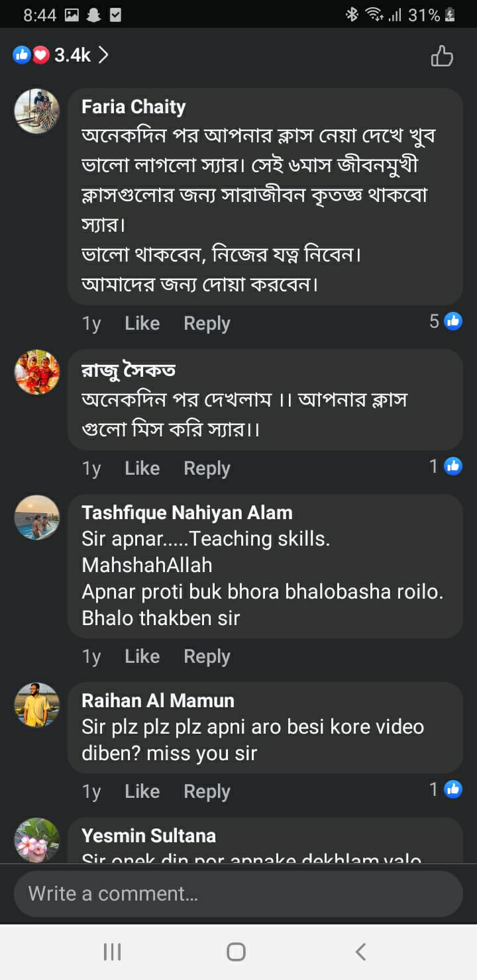Open Raihan Al Mamun's profile avatar
Screen dimensions: 477x980
pos(37,705)
